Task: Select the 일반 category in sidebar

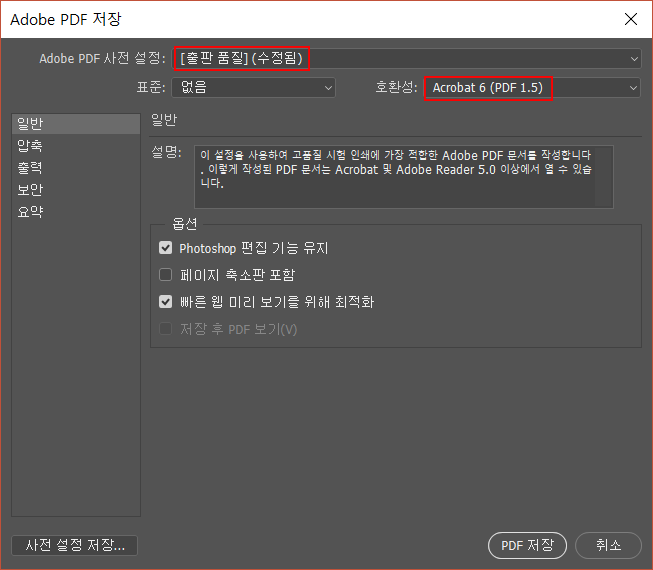Action: coord(76,124)
